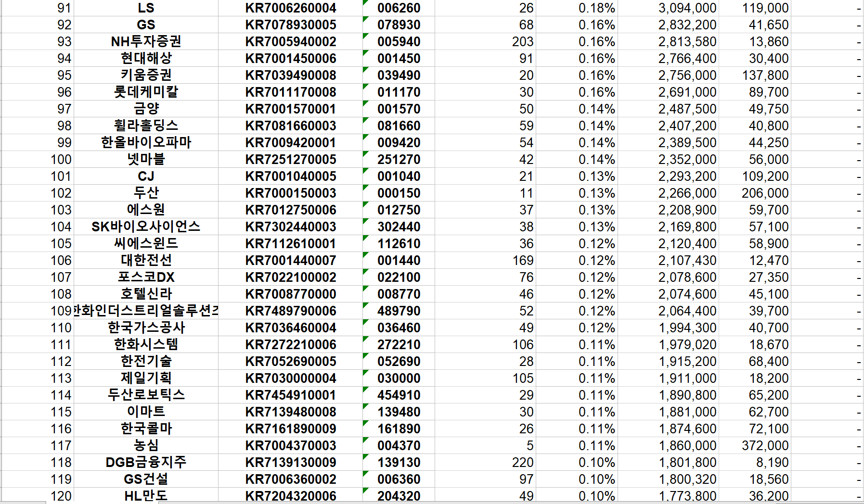Select the NH투자증권 name cell
Image resolution: width=864 pixels, height=504 pixels.
coord(146,42)
